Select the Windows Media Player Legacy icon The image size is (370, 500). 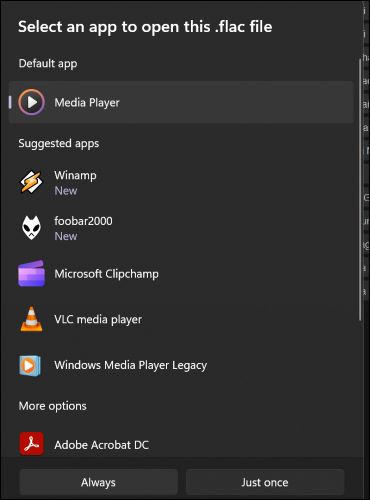tap(30, 365)
